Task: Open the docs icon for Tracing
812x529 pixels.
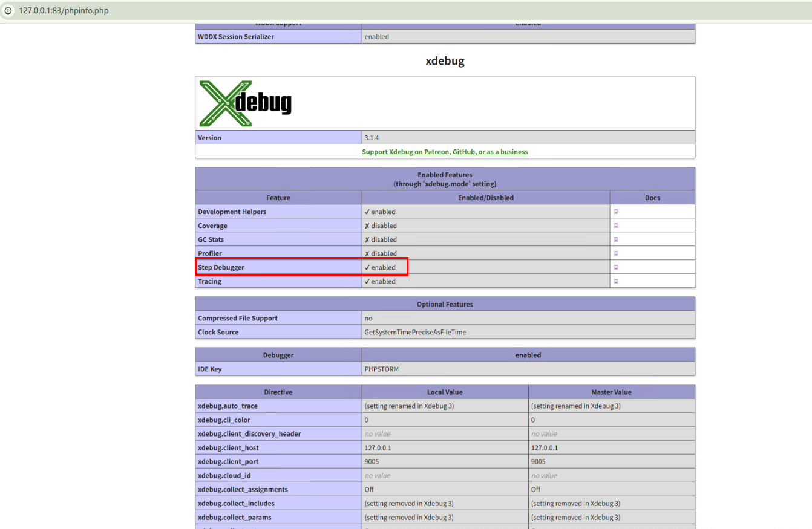Action: tap(616, 281)
